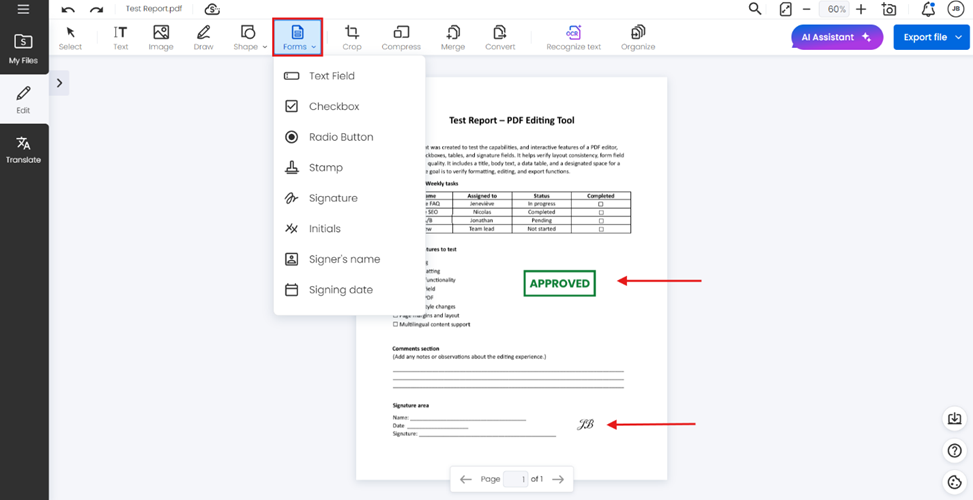Open the search magnifier icon

click(755, 9)
